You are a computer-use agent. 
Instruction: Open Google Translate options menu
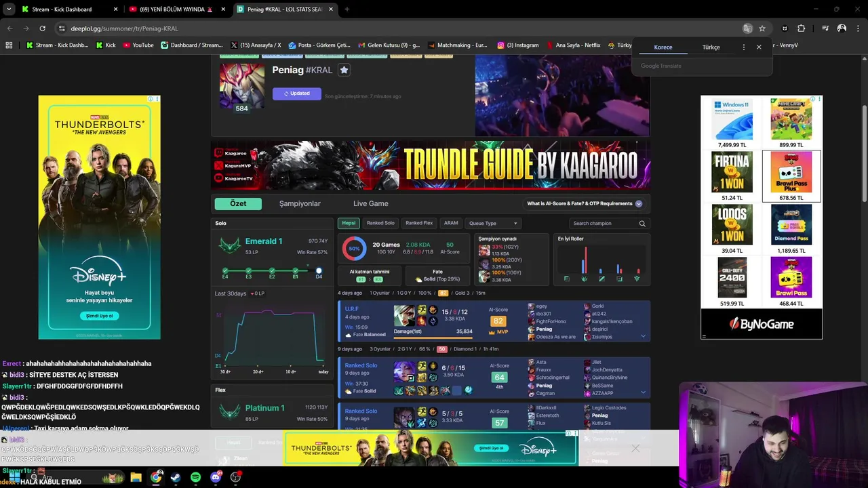[744, 47]
